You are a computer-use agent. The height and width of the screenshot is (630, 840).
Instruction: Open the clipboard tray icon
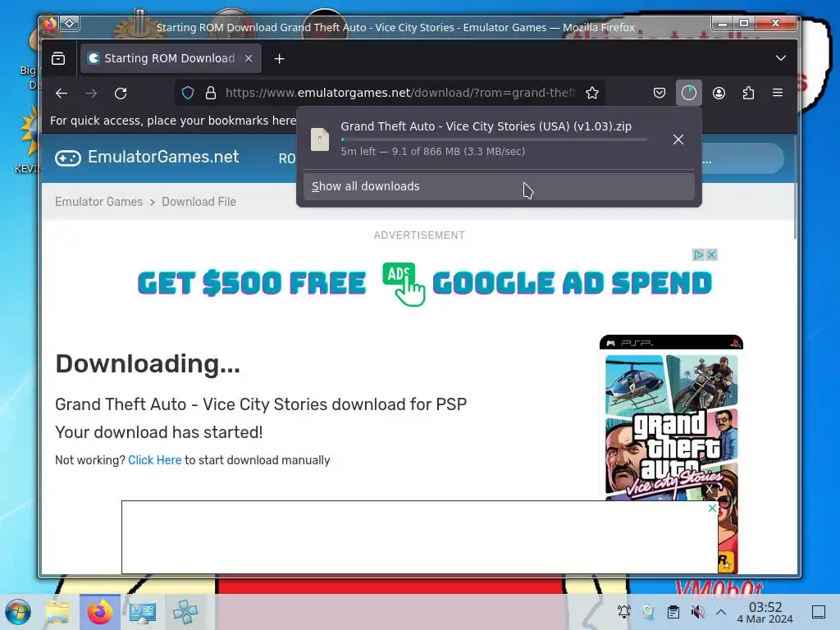[673, 612]
